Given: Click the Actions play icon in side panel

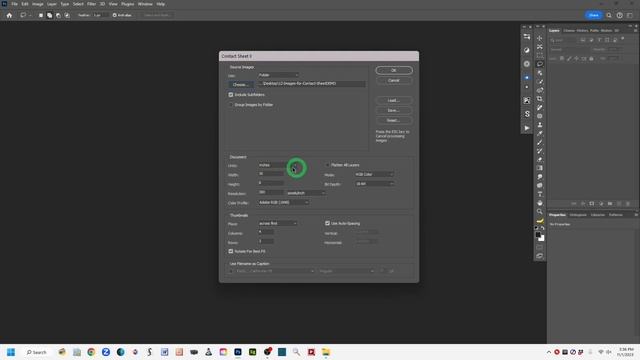Looking at the screenshot, I should pos(527,128).
